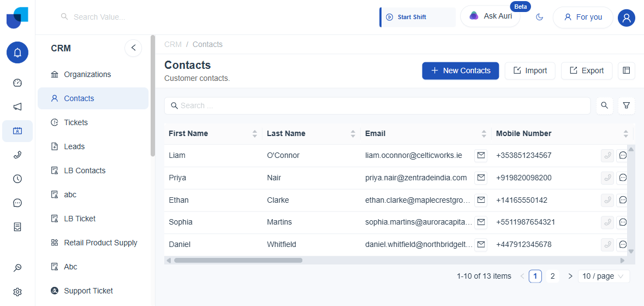Screen dimensions: 644x306
Task: Click envelope icon in Ethan Clarke row
Action: (x=481, y=200)
